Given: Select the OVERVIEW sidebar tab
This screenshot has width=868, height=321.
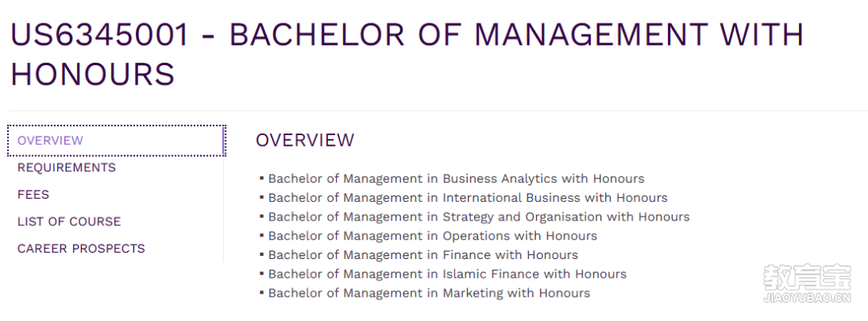Looking at the screenshot, I should (x=117, y=141).
